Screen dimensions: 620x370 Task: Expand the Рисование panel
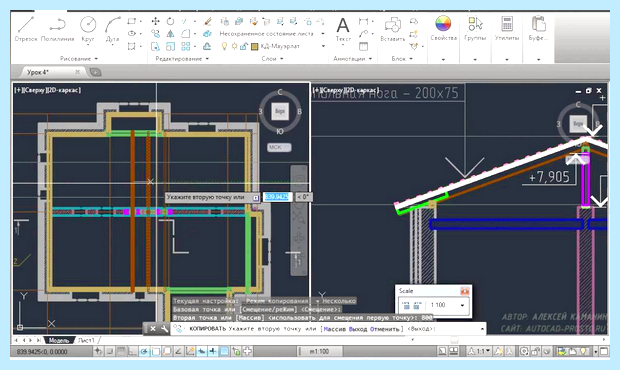[x=79, y=59]
